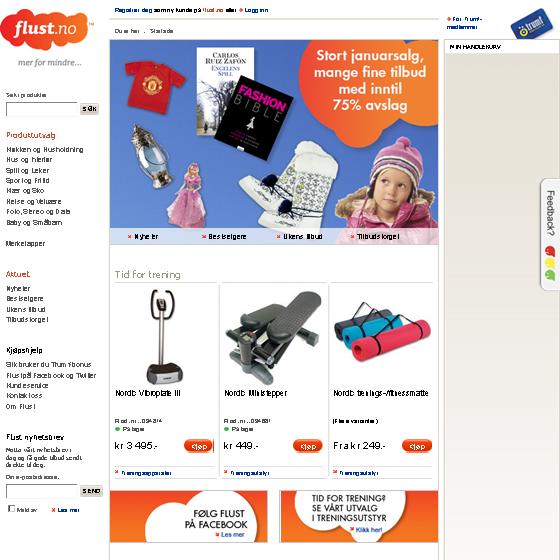Click the Nordic Vibroplate III product image
Viewport: 560px width, 560px height.
(x=164, y=336)
